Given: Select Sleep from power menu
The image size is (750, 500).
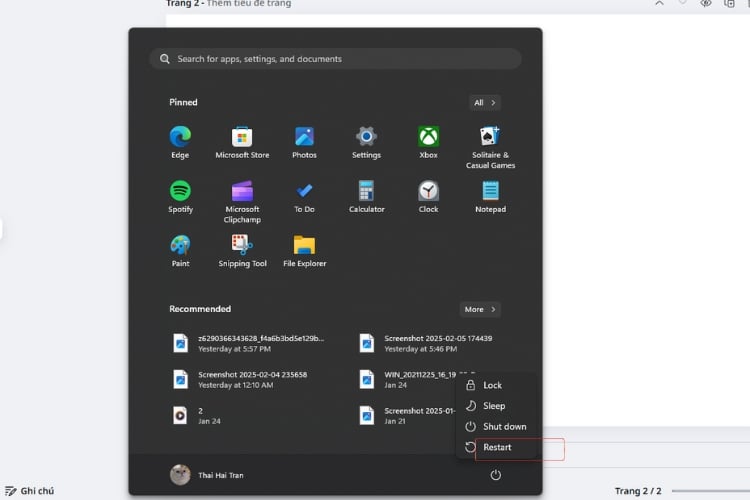Looking at the screenshot, I should 494,406.
